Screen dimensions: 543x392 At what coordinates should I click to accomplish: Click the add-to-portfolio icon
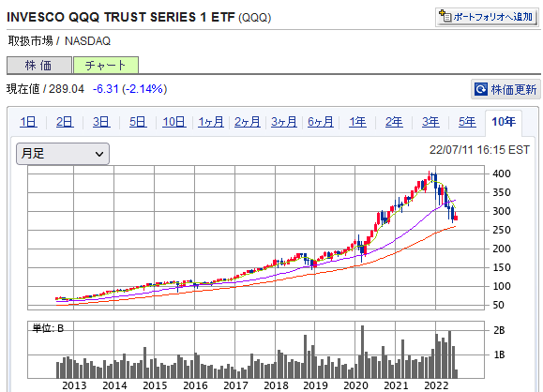click(445, 16)
